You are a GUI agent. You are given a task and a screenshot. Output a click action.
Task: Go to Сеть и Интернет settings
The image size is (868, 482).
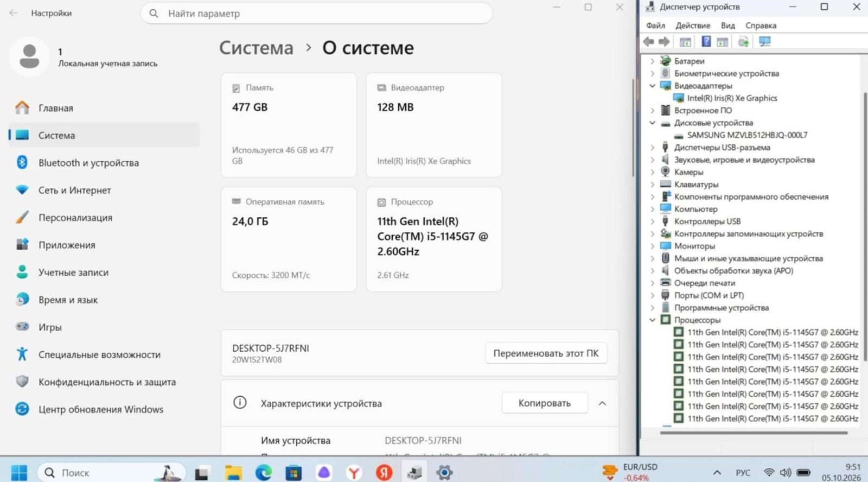[104, 190]
